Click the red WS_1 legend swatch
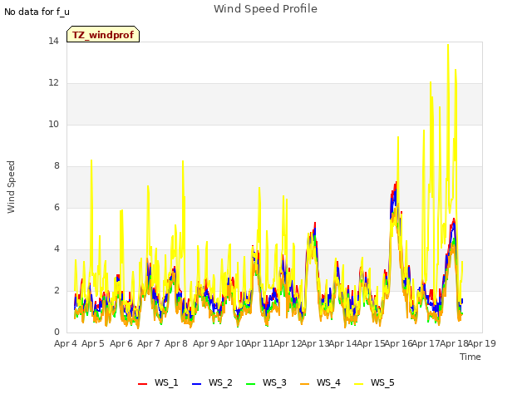The width and height of the screenshot is (532, 399). coord(142,384)
